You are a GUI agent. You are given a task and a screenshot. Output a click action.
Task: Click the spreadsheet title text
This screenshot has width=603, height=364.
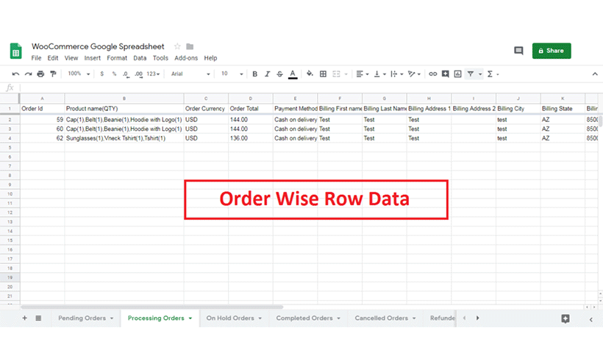pyautogui.click(x=98, y=46)
